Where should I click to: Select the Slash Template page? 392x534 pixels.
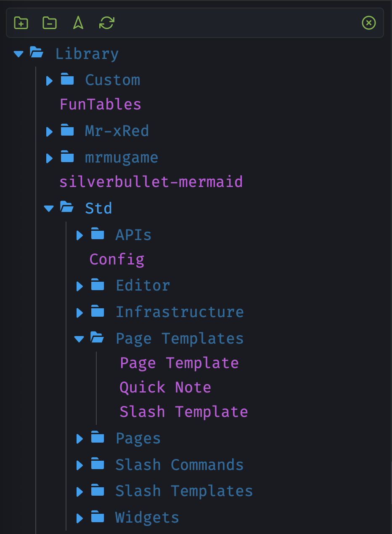pos(184,411)
